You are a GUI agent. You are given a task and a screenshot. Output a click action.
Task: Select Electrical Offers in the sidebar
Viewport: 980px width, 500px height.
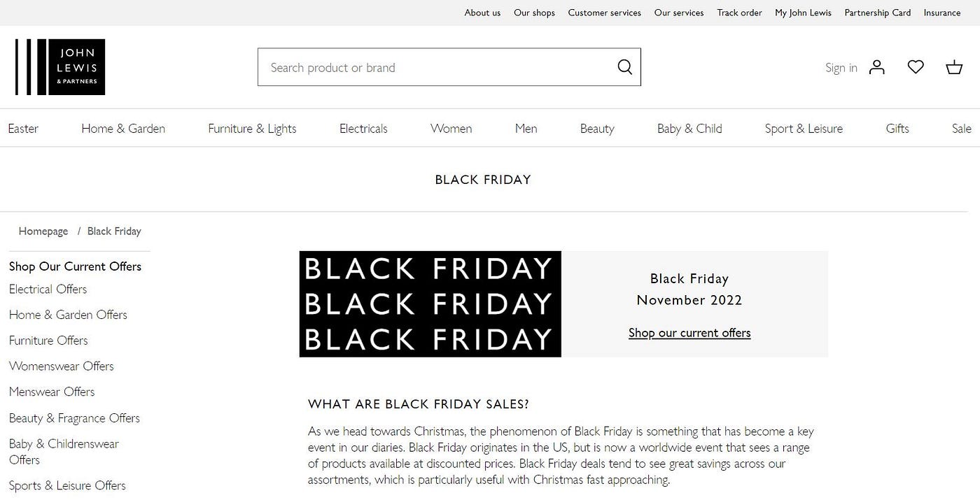48,290
